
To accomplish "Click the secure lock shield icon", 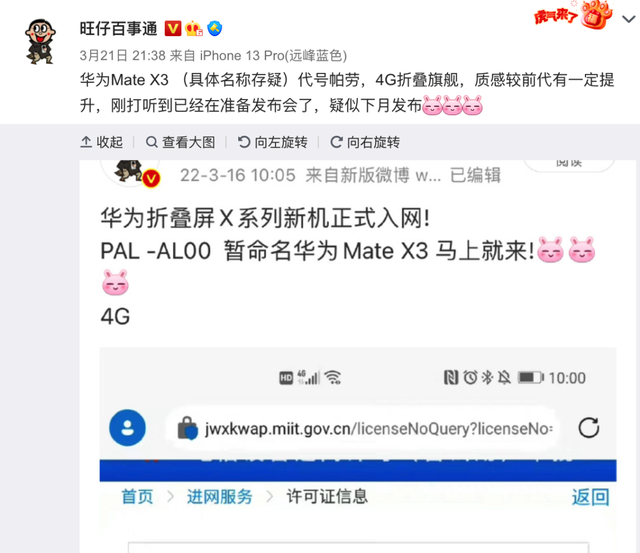I will point(187,428).
